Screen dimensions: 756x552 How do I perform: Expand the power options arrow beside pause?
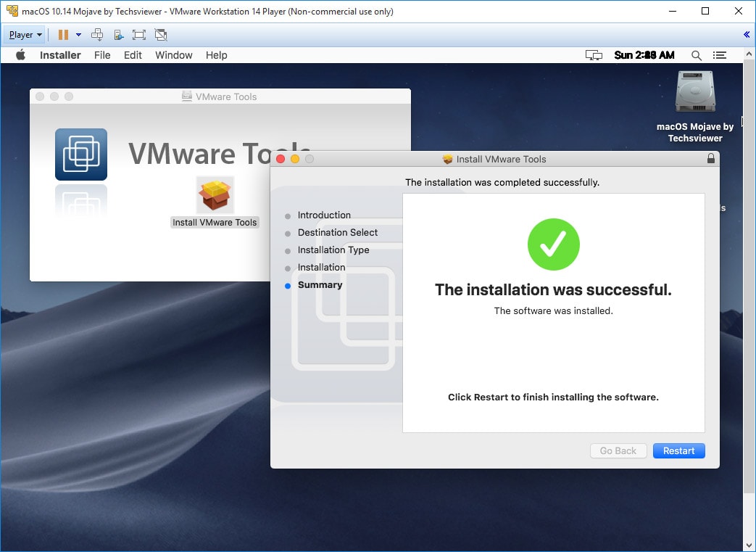click(78, 35)
